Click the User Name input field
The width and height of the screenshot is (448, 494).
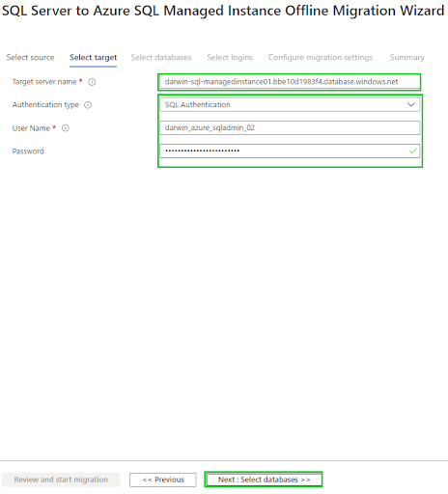click(x=290, y=127)
